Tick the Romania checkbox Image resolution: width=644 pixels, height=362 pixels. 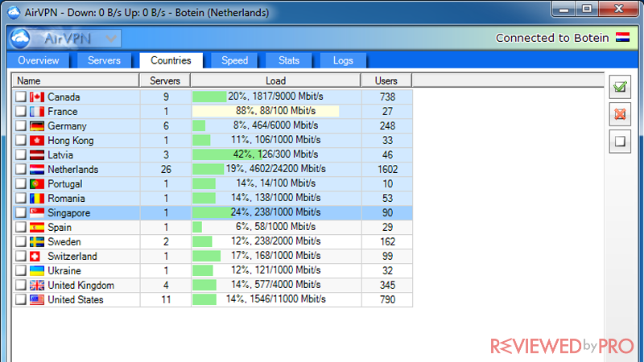click(21, 199)
